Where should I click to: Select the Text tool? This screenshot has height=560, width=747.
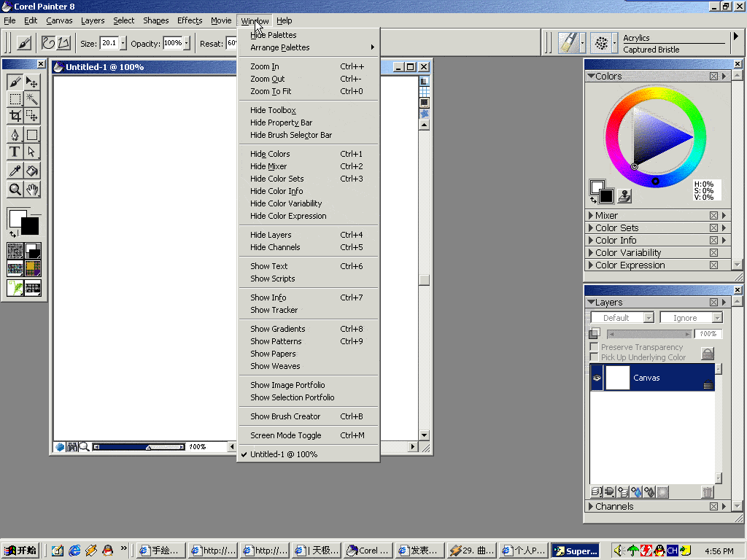pyautogui.click(x=15, y=152)
